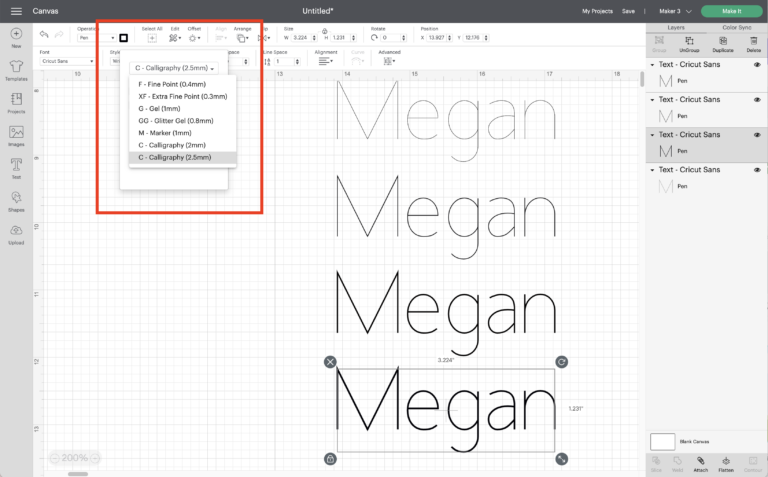The image size is (768, 477).
Task: Click the rotate handle on selected text
Action: click(561, 361)
